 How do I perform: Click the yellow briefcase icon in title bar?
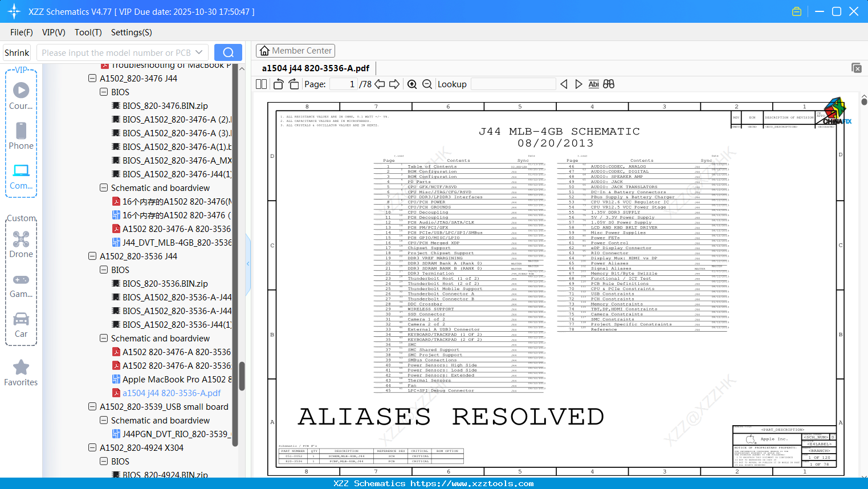pyautogui.click(x=797, y=11)
